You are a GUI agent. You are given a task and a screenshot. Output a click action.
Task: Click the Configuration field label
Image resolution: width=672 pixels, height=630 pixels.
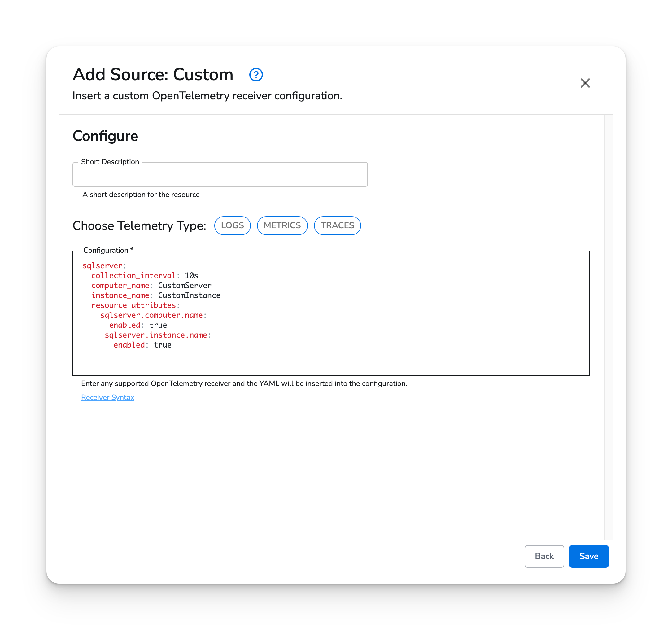(x=107, y=250)
